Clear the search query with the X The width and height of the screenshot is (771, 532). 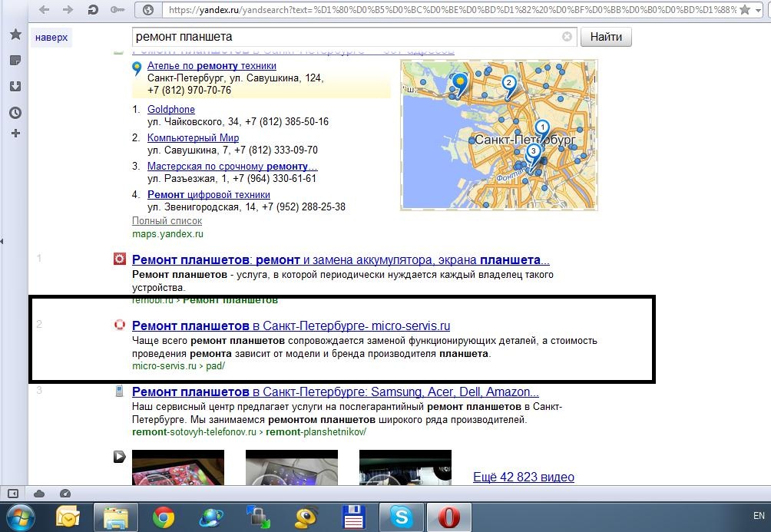click(x=567, y=37)
